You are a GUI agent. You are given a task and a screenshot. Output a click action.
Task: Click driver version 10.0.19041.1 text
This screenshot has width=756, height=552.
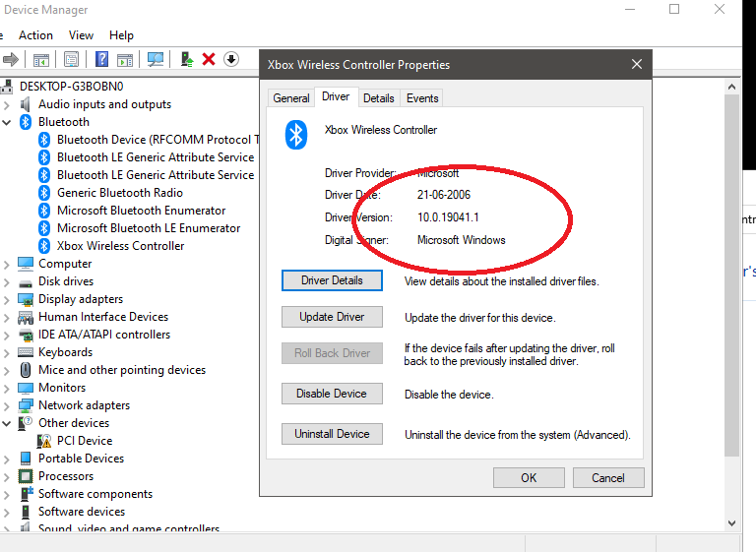click(448, 217)
